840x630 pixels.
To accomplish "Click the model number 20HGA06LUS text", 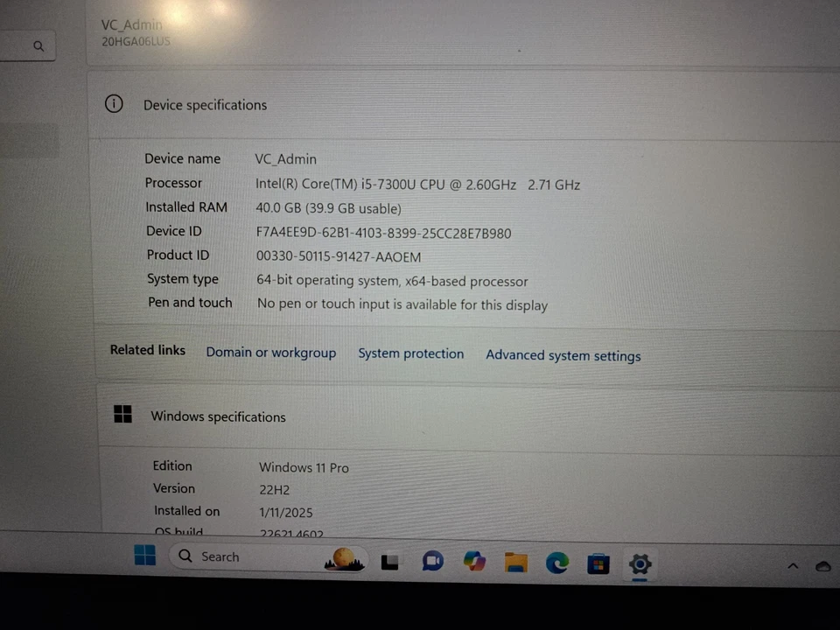I will tap(136, 41).
